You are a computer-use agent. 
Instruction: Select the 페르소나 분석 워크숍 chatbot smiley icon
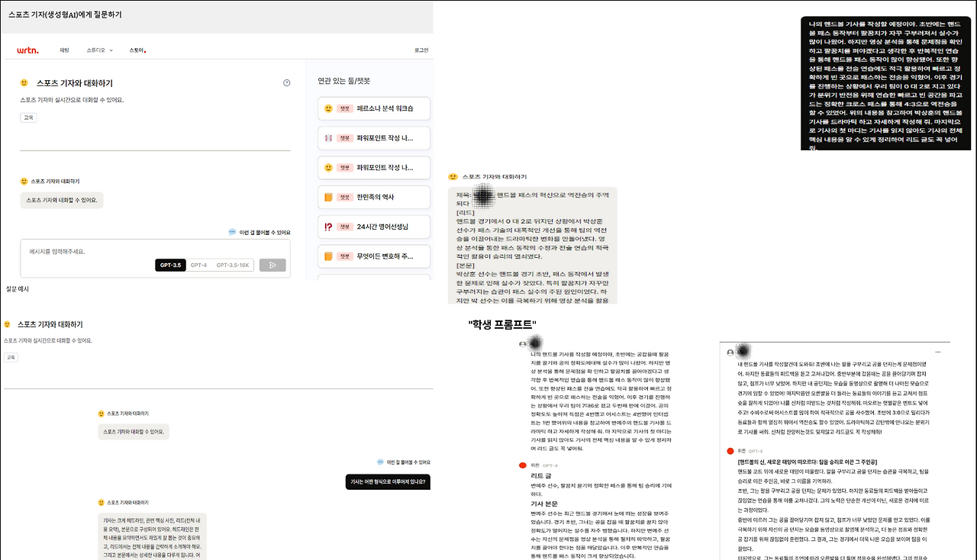point(328,108)
